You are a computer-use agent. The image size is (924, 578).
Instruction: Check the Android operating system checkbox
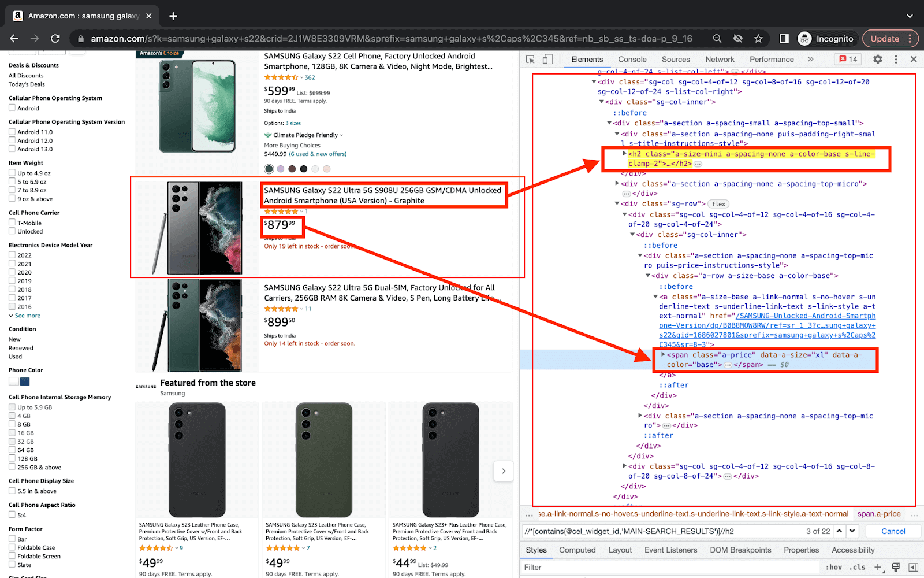point(12,108)
